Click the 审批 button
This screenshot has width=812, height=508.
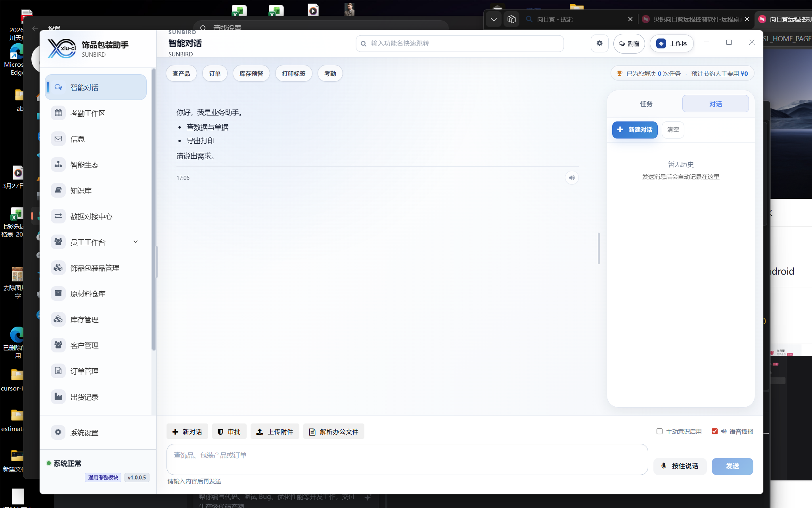229,431
